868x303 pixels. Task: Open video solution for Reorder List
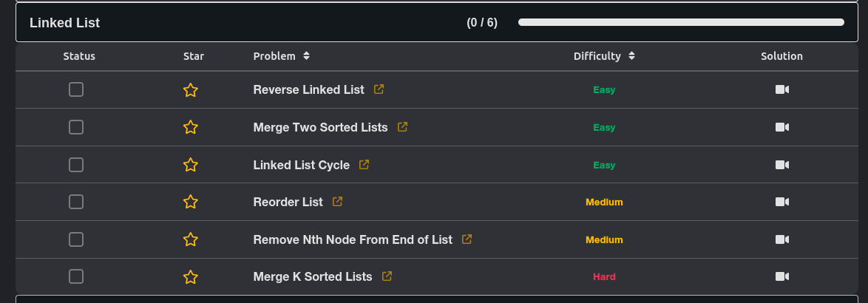[x=781, y=202]
